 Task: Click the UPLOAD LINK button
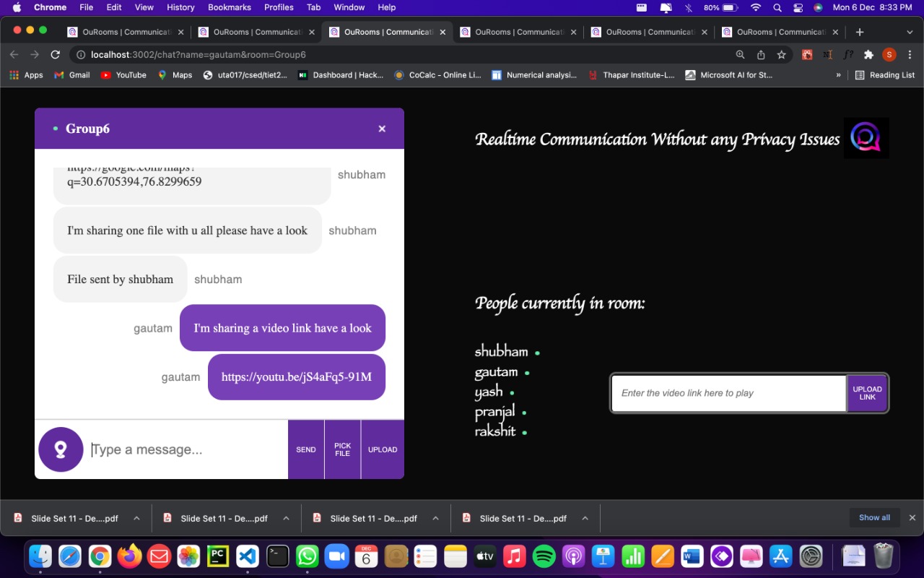point(867,393)
